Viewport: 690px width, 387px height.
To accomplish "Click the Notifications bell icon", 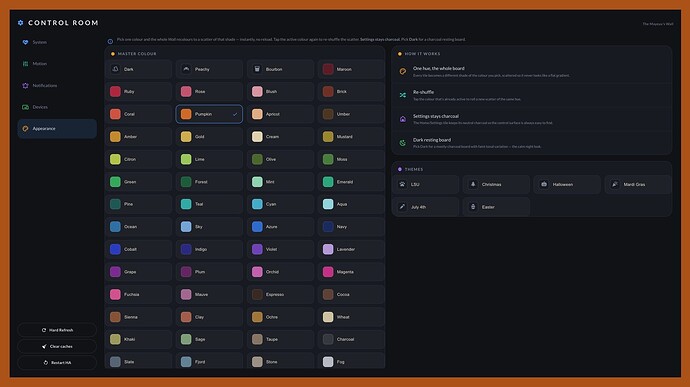I will (25, 85).
